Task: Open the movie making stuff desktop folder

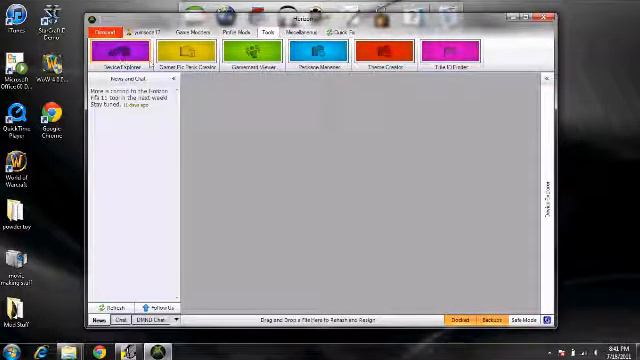Action: (x=16, y=267)
